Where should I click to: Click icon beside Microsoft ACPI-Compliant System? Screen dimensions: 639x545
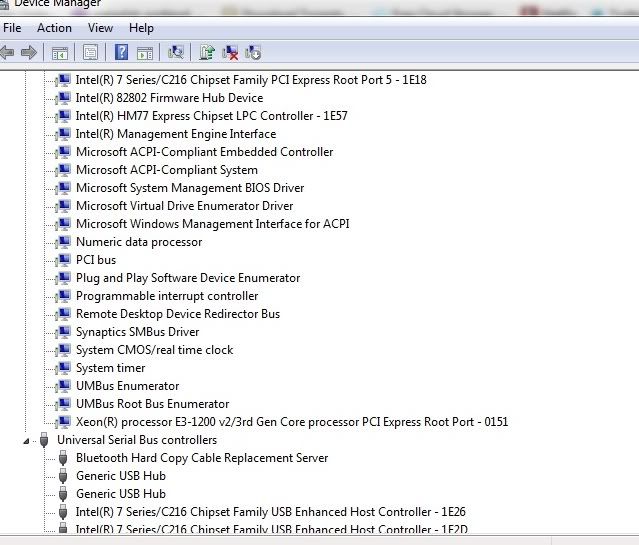pos(64,170)
